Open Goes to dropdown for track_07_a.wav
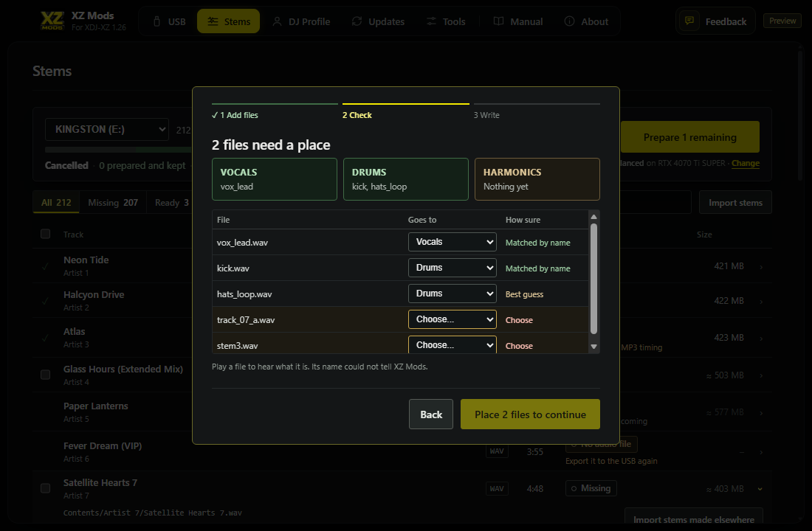Image resolution: width=812 pixels, height=531 pixels. (x=452, y=319)
